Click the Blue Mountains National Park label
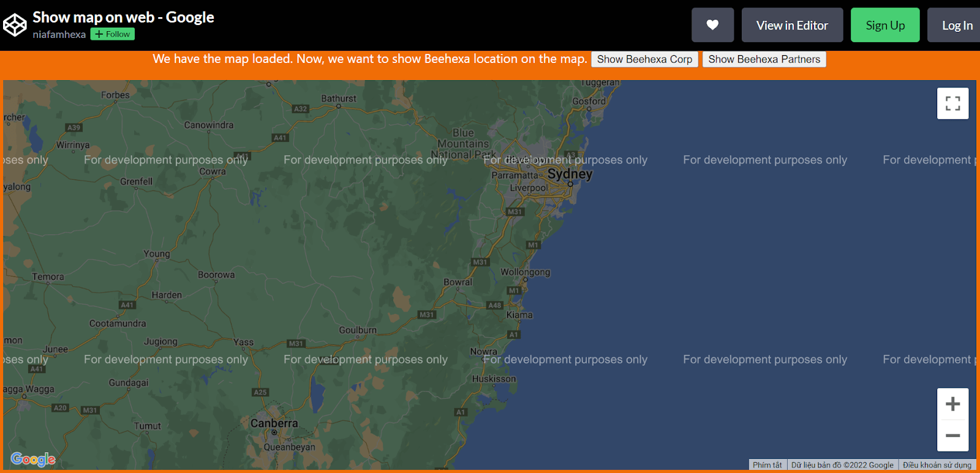 pyautogui.click(x=463, y=144)
